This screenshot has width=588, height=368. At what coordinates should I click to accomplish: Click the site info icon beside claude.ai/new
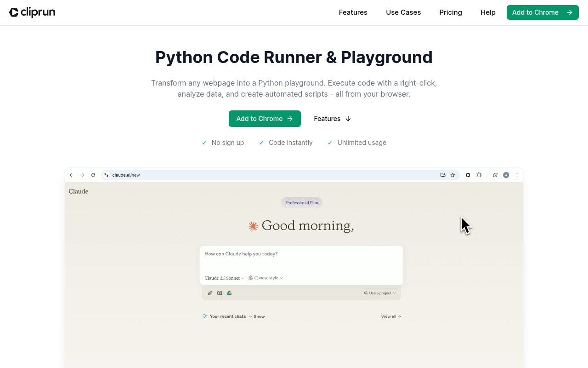tap(106, 175)
